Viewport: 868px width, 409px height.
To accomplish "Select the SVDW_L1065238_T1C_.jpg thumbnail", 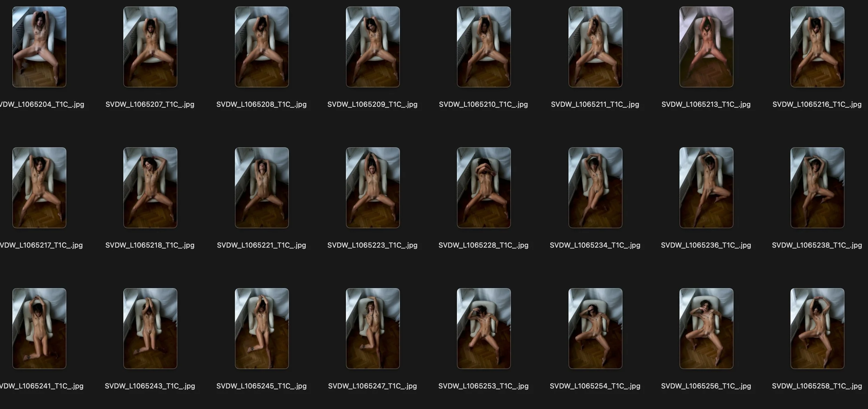I will pyautogui.click(x=817, y=188).
